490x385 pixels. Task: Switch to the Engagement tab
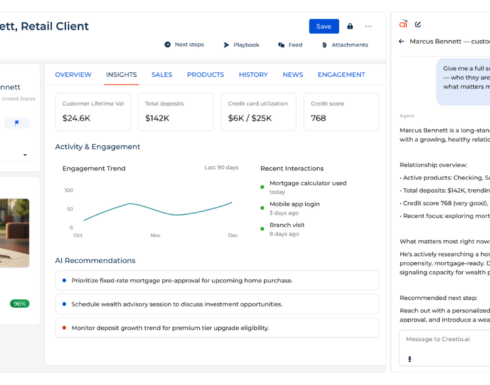341,75
